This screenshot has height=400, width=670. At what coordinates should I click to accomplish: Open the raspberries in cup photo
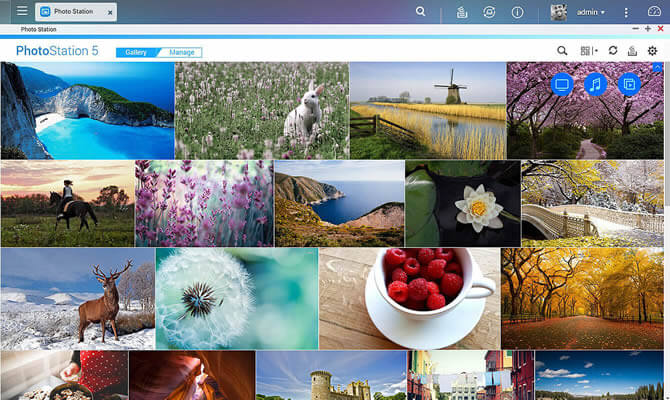[409, 298]
